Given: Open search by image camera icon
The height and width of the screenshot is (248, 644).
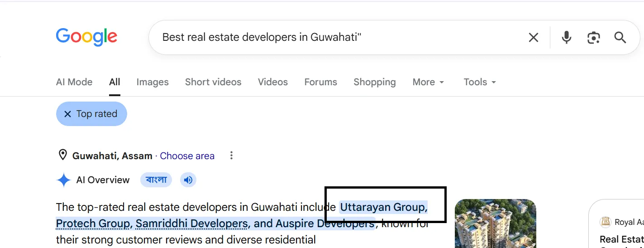Looking at the screenshot, I should tap(593, 38).
